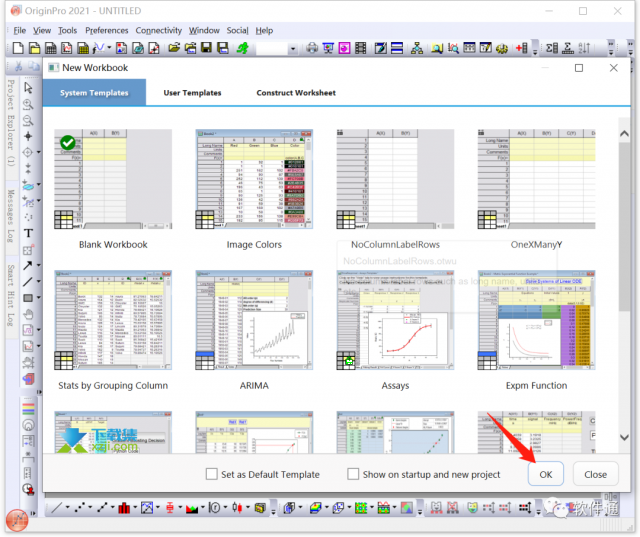Open the View menu

[42, 31]
